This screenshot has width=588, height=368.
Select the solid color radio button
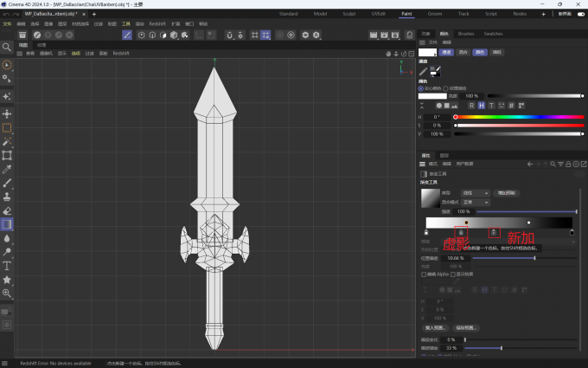pos(421,88)
